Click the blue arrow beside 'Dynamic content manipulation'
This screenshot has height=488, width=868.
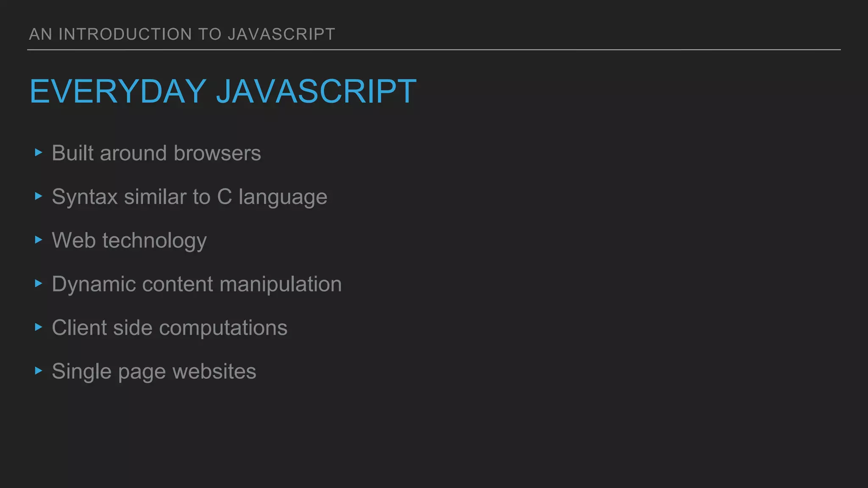[39, 283]
